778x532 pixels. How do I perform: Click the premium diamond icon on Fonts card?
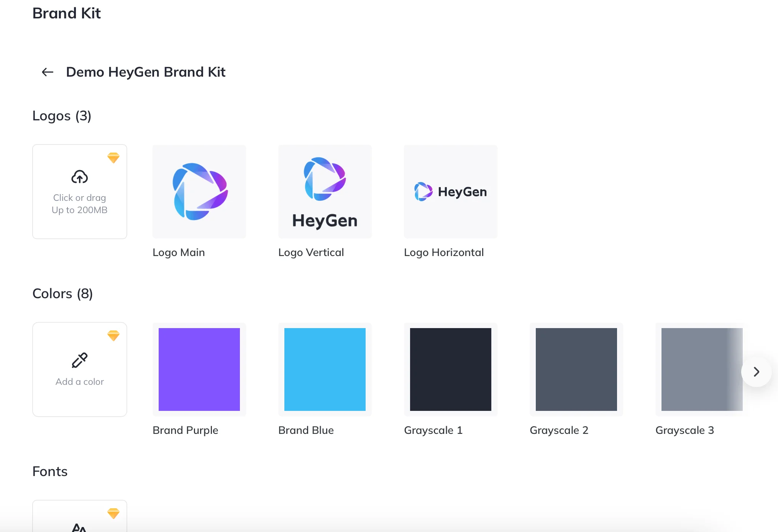113,513
